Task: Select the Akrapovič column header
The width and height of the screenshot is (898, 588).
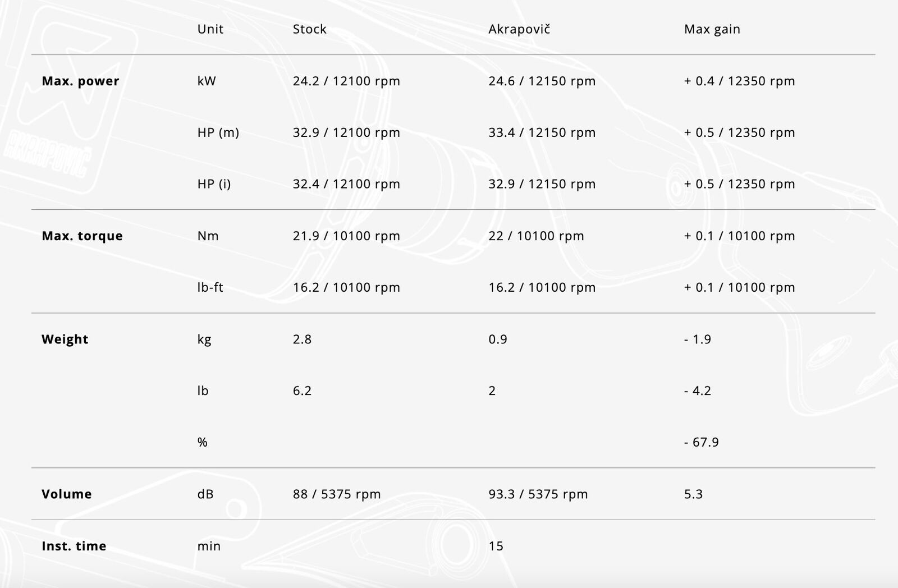Action: (x=519, y=29)
